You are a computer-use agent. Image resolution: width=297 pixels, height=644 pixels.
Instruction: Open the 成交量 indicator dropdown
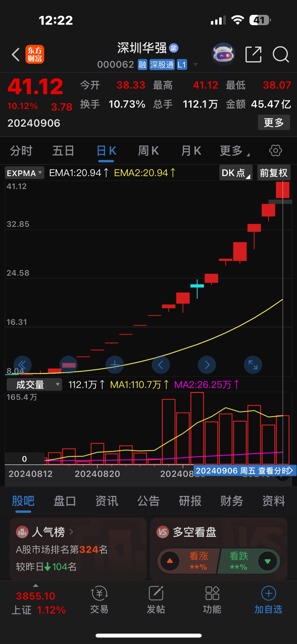[34, 385]
